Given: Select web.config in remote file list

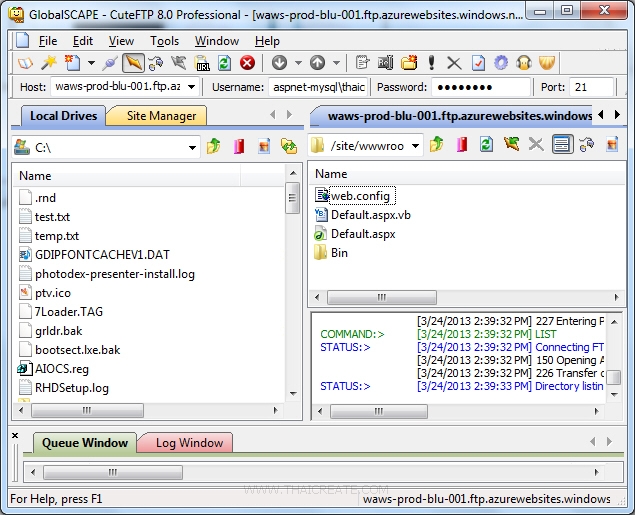Looking at the screenshot, I should (362, 196).
